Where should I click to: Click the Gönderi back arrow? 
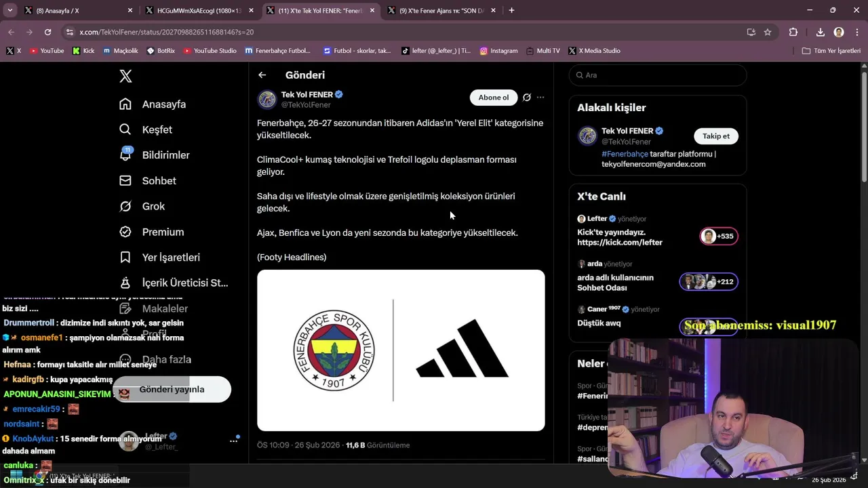(x=262, y=75)
